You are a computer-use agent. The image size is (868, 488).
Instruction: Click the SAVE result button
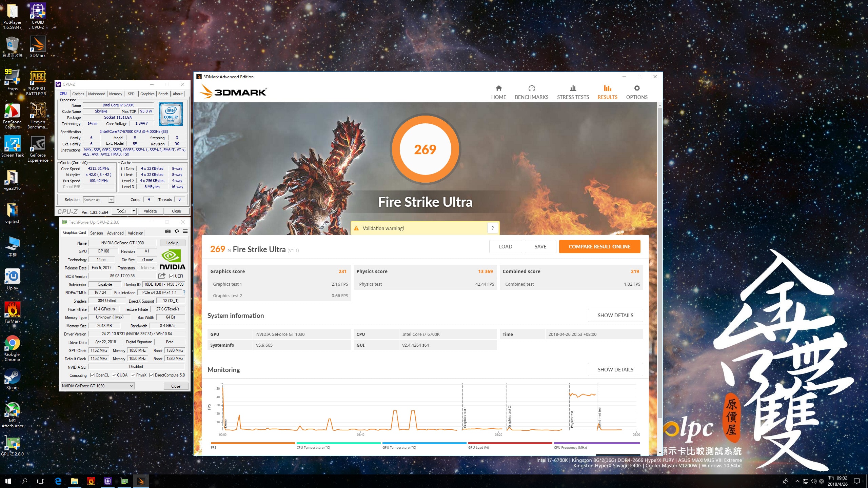(540, 246)
